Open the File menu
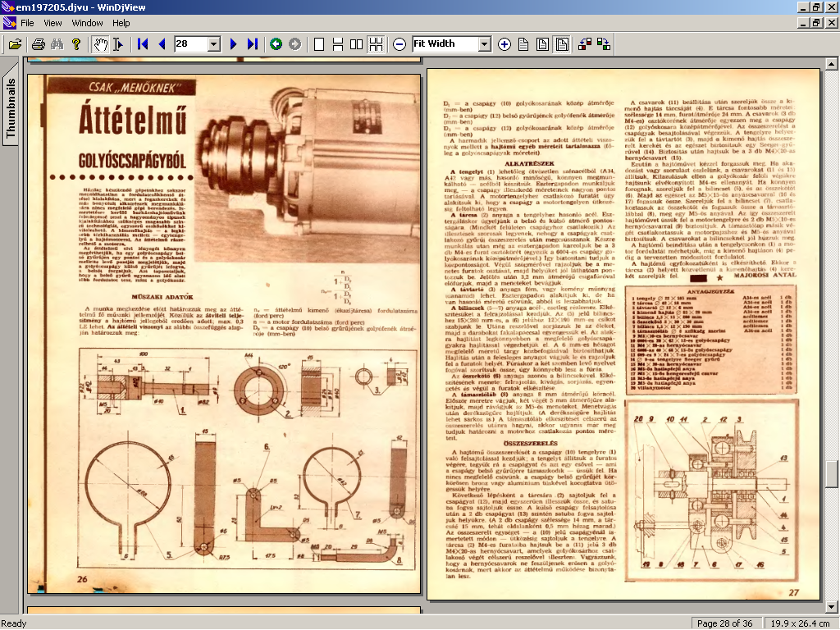 (27, 23)
